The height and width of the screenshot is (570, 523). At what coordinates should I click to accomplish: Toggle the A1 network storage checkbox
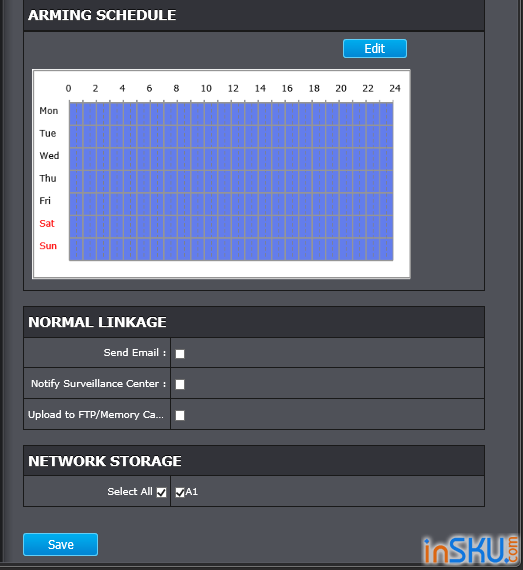[x=180, y=492]
